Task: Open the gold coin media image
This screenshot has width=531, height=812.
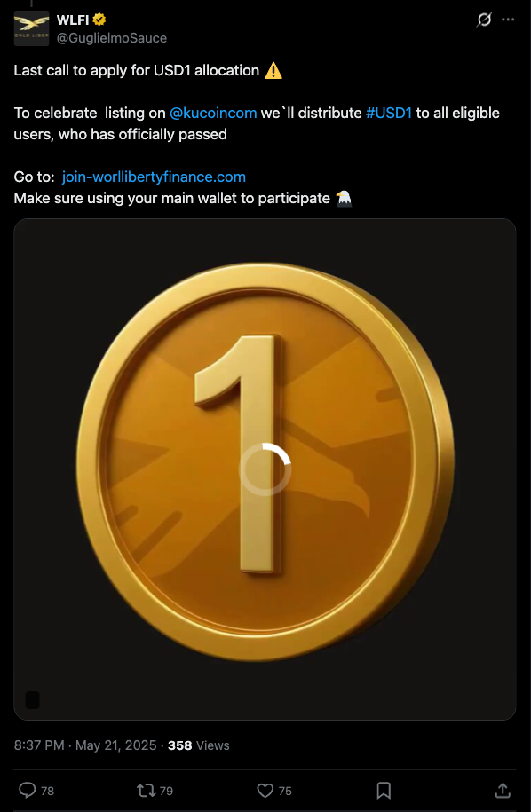Action: pos(265,469)
